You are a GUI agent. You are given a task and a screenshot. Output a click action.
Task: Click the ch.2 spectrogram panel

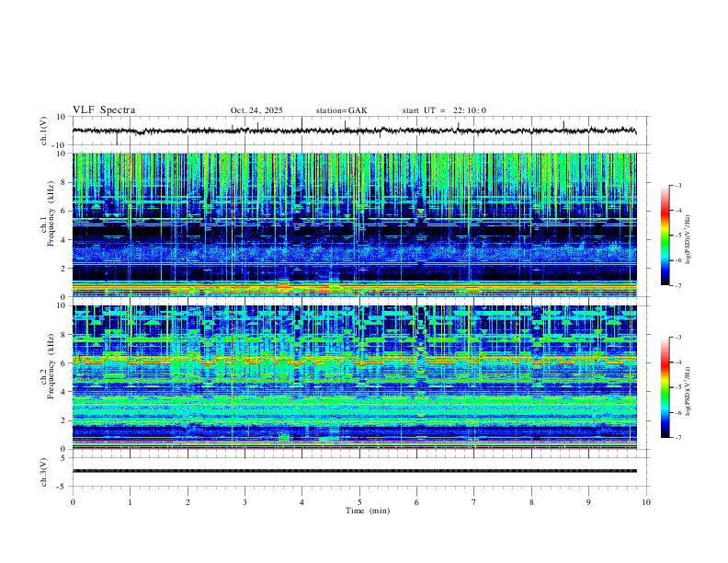(355, 377)
